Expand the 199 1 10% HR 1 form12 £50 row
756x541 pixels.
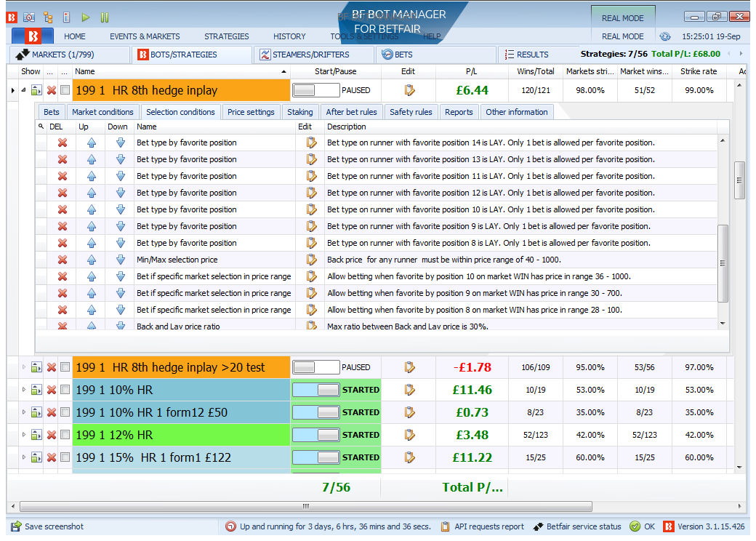[23, 412]
